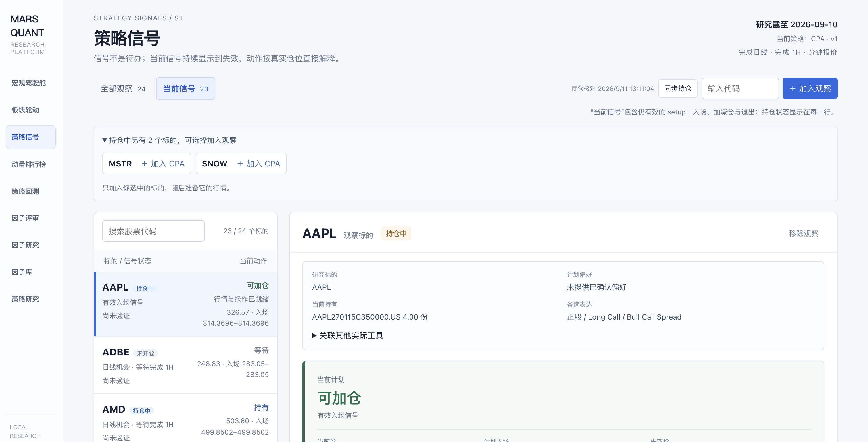The image size is (868, 442).
Task: Click the 研究截至 2026-09-10 text
Action: pyautogui.click(x=796, y=25)
